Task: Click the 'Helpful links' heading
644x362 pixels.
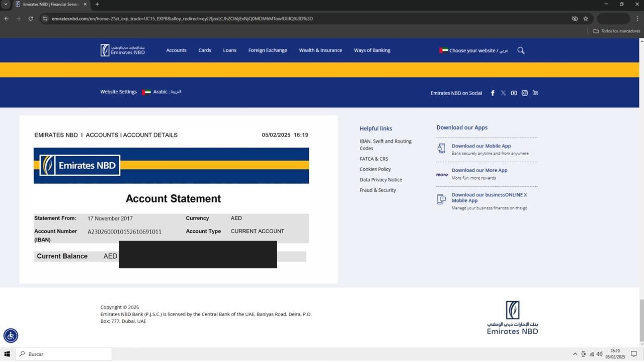Action: 376,128
